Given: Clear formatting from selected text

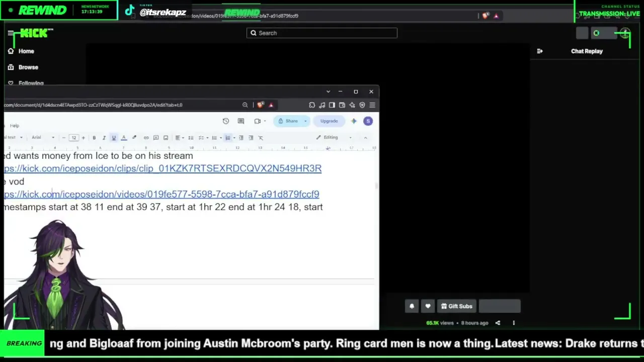Looking at the screenshot, I should 261,138.
